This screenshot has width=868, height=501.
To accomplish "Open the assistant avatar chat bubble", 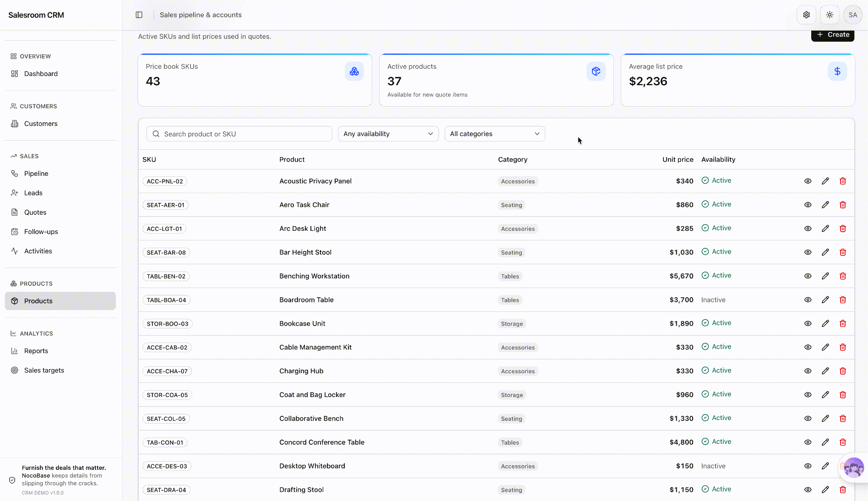I will (854, 468).
